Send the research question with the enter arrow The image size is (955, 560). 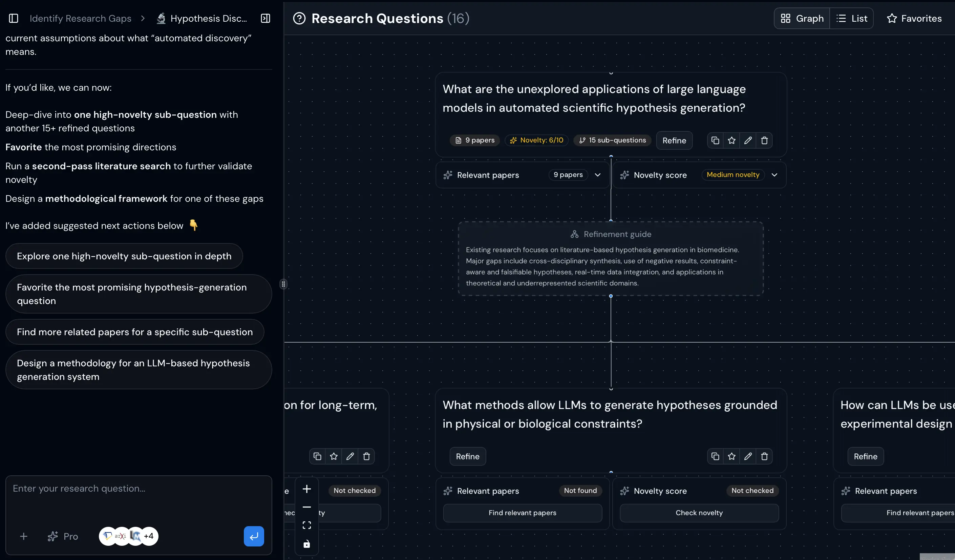point(254,536)
